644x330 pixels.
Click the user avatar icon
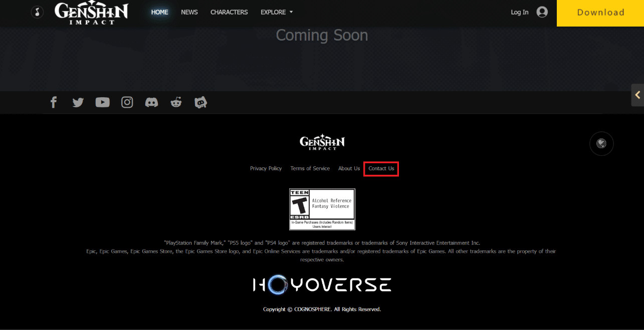(x=542, y=12)
